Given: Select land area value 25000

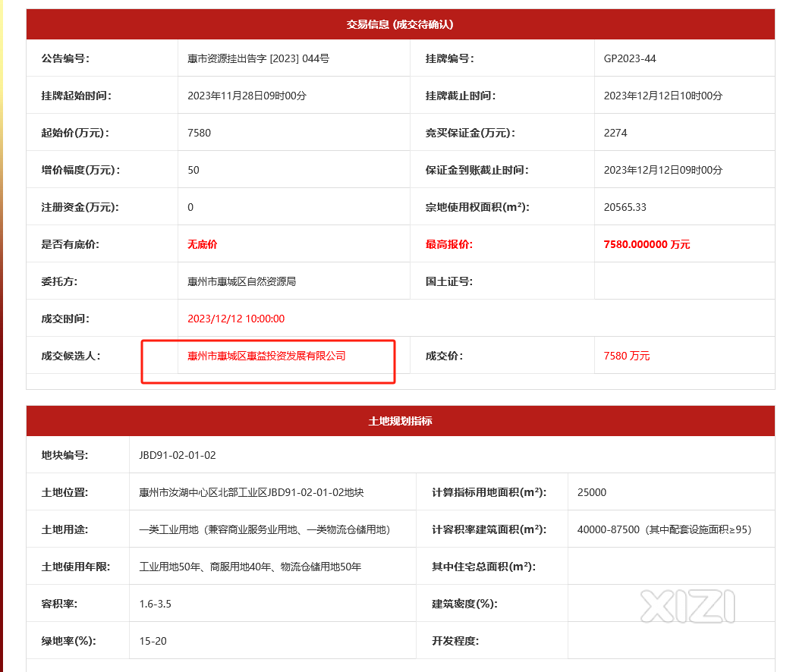Looking at the screenshot, I should tap(592, 492).
